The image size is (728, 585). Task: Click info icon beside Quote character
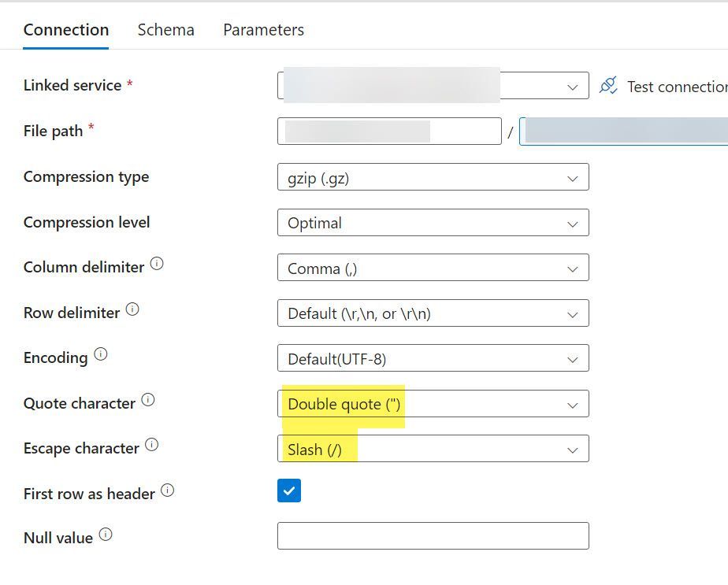tap(148, 400)
